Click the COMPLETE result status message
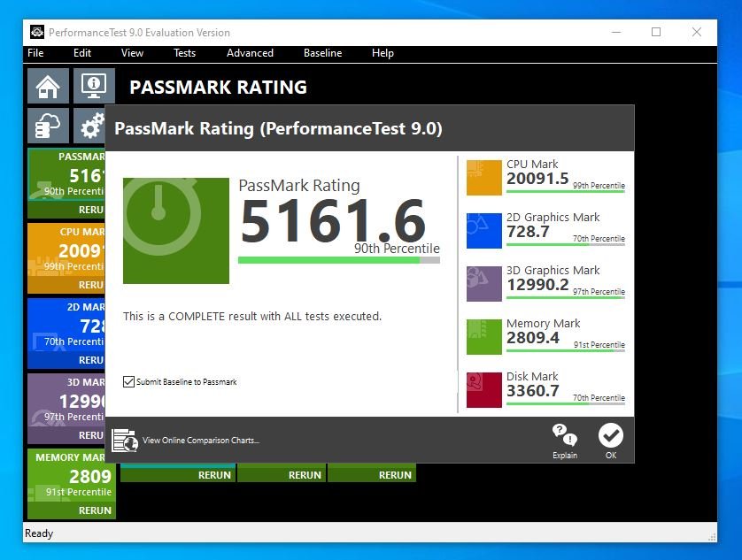Image resolution: width=742 pixels, height=560 pixels. pyautogui.click(x=252, y=316)
